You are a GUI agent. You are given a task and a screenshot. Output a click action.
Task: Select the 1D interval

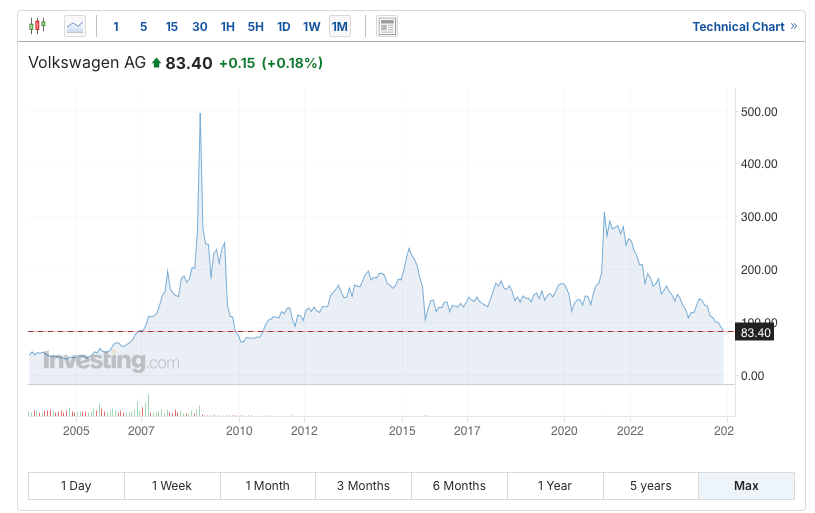(283, 27)
